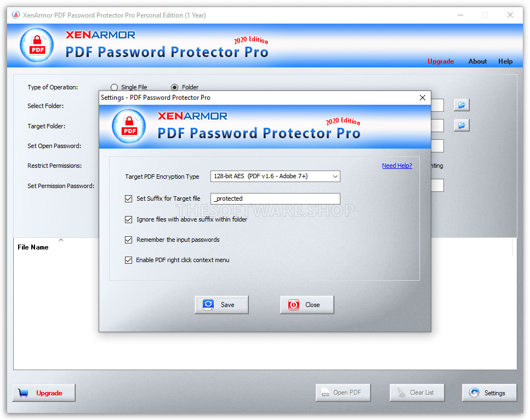Click the Need Help? link
This screenshot has height=420, width=530.
pos(397,165)
